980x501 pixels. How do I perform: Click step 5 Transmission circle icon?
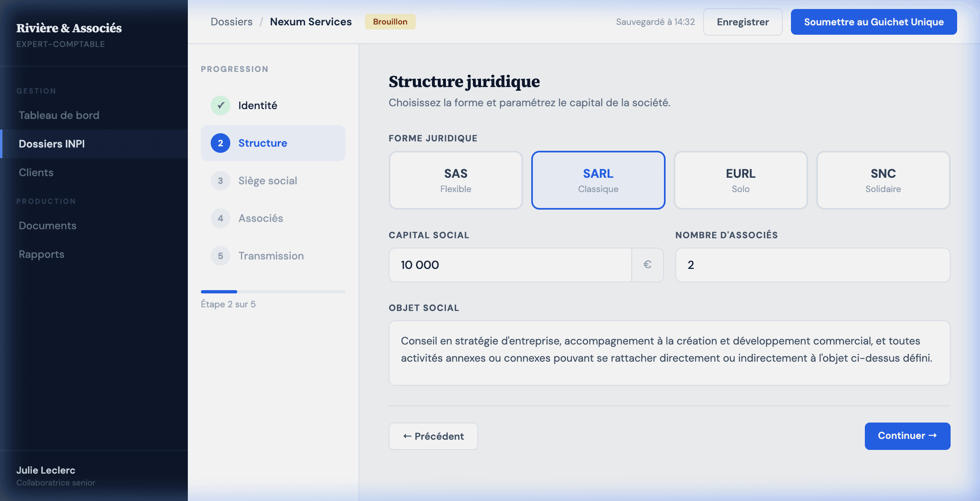(x=220, y=256)
